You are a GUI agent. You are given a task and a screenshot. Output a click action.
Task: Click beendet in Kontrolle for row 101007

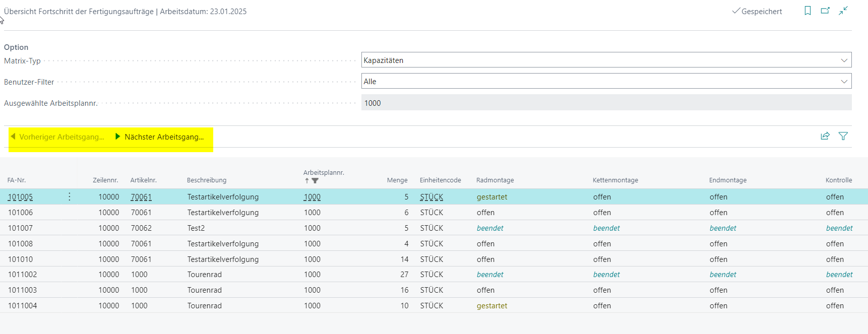click(x=839, y=228)
